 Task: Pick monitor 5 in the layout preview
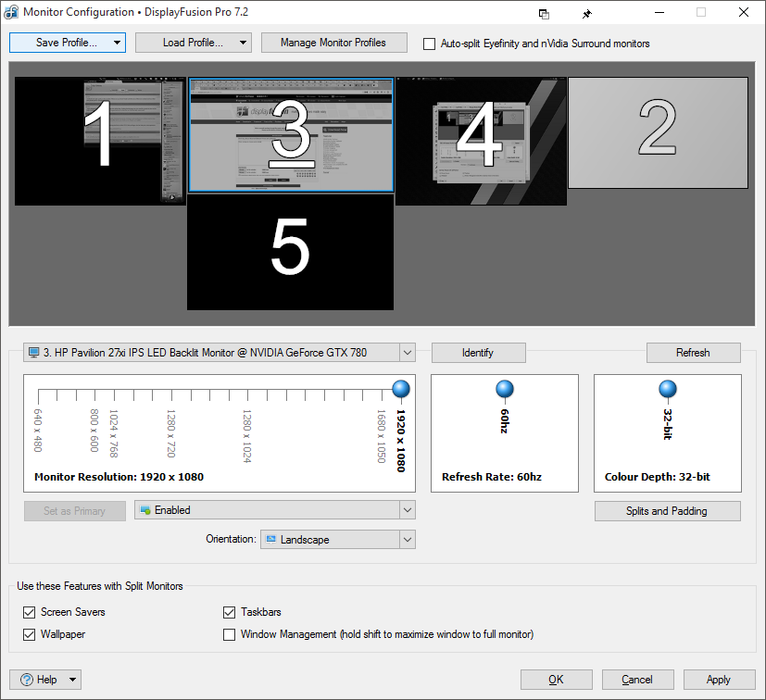tap(290, 252)
